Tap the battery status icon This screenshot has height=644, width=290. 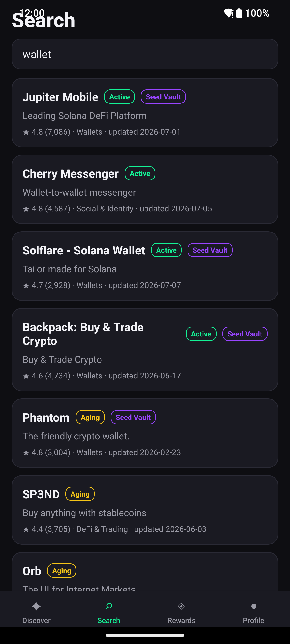[239, 13]
